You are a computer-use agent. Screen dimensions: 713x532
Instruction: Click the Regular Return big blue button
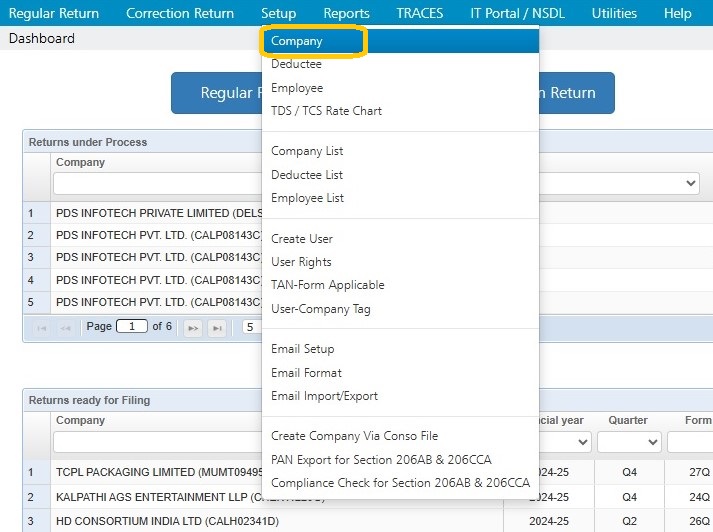(217, 93)
